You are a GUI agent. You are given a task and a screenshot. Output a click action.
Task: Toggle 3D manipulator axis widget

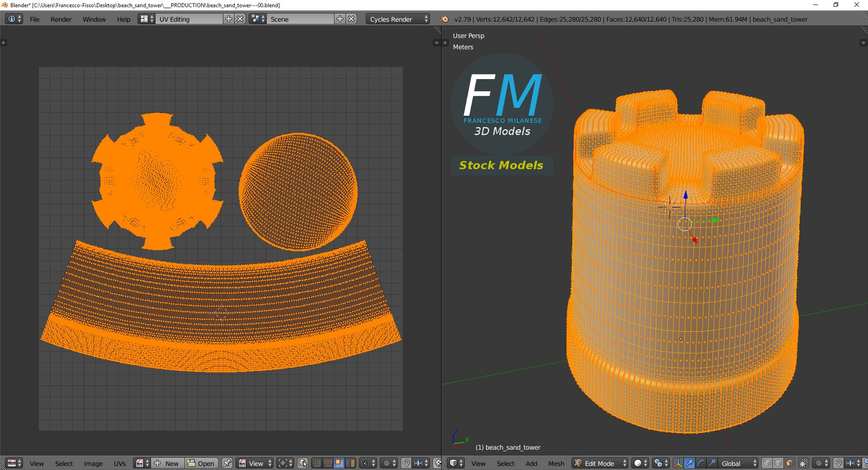click(x=678, y=463)
